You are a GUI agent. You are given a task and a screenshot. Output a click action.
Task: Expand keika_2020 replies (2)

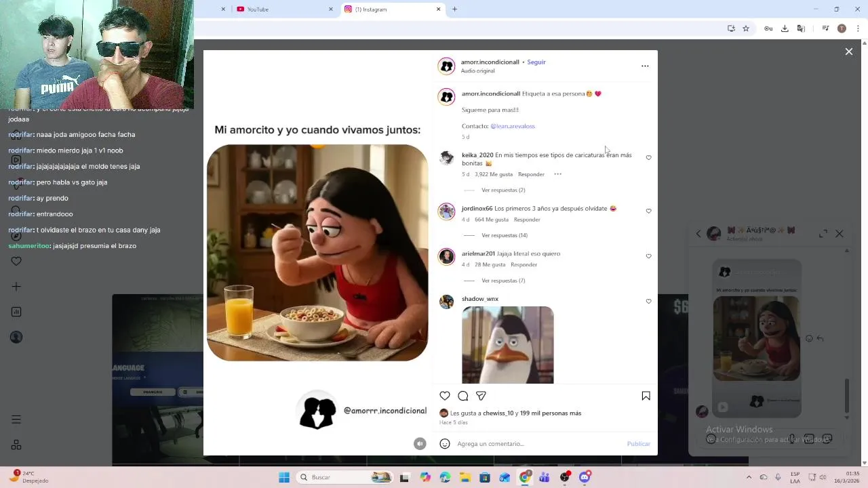(x=503, y=190)
